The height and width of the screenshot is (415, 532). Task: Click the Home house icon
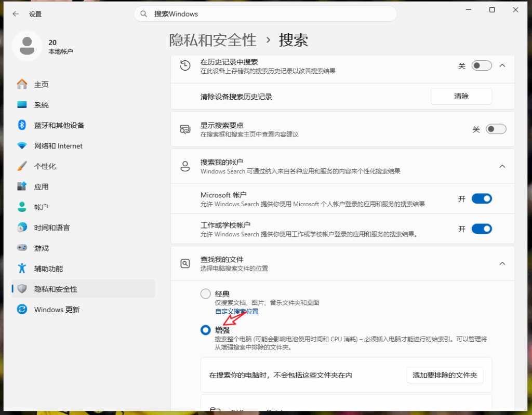click(22, 84)
